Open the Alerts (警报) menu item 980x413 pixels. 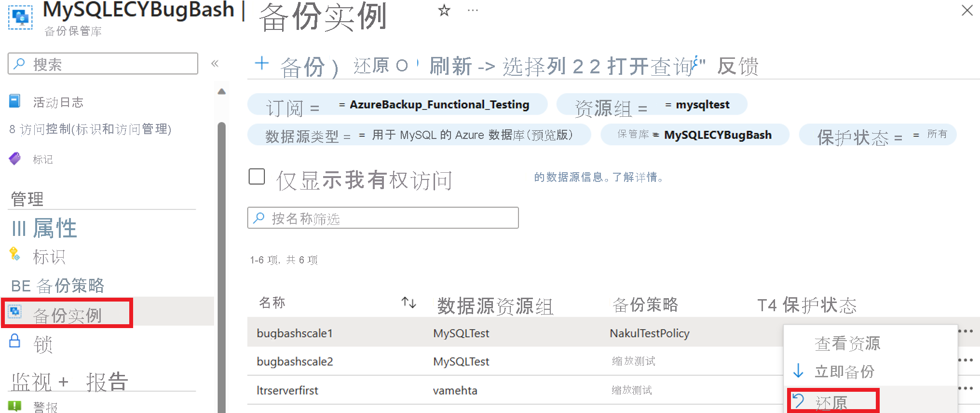coord(46,407)
